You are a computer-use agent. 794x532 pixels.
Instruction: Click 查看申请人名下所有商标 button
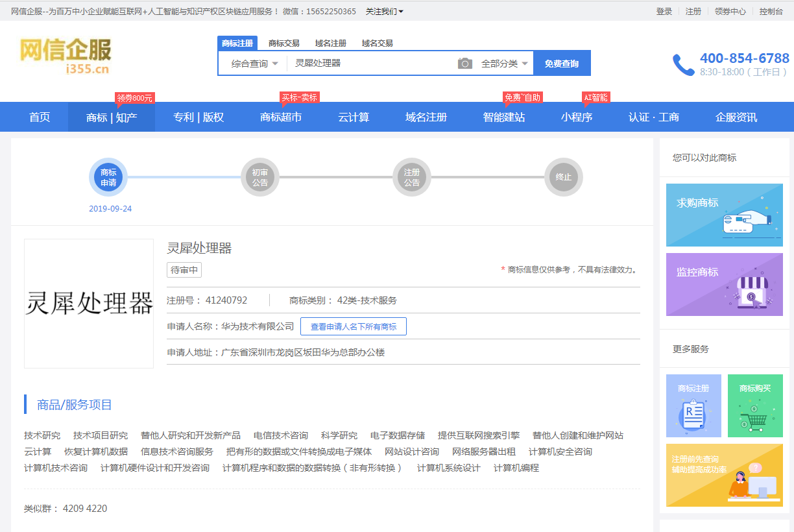(354, 326)
